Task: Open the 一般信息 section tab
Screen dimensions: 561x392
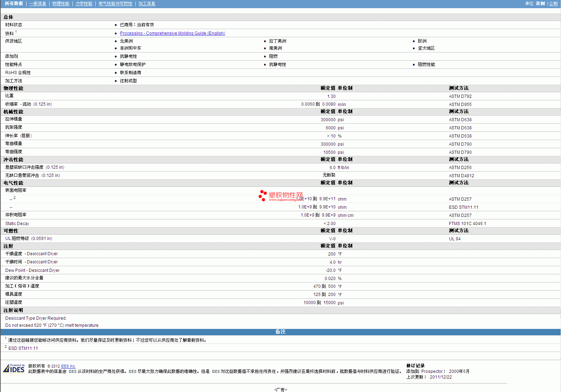Action: 38,4
